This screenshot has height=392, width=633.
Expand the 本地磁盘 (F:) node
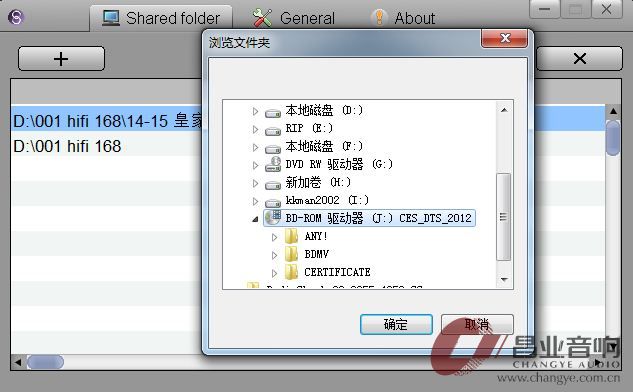(255, 147)
